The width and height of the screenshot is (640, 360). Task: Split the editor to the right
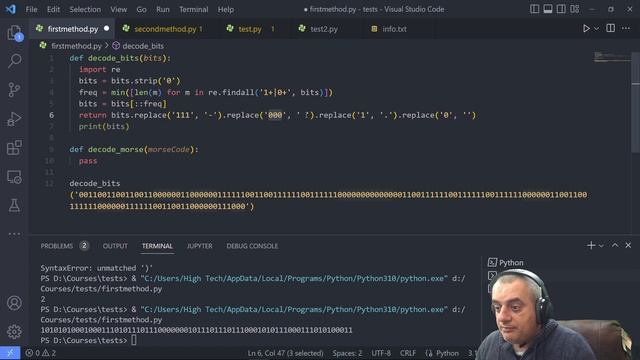coord(611,28)
